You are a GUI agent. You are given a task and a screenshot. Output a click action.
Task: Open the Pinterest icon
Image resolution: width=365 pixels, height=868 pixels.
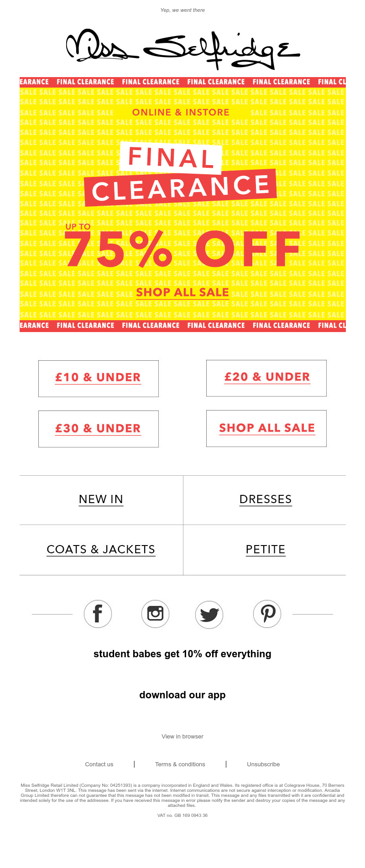click(x=267, y=614)
